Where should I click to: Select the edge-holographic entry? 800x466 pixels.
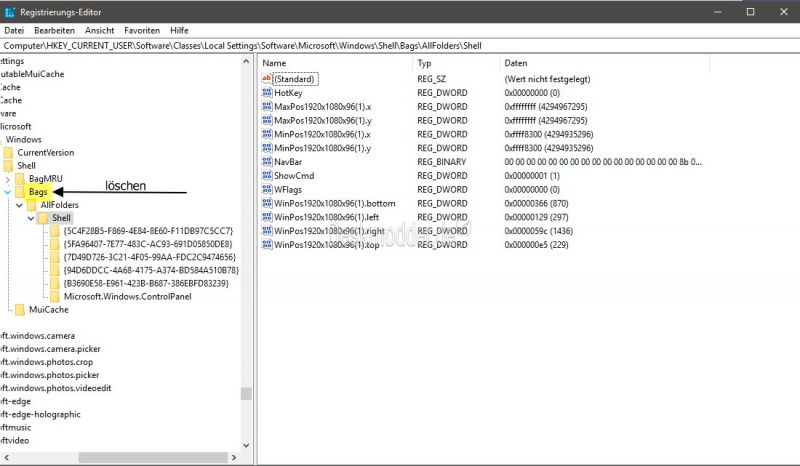pyautogui.click(x=41, y=414)
